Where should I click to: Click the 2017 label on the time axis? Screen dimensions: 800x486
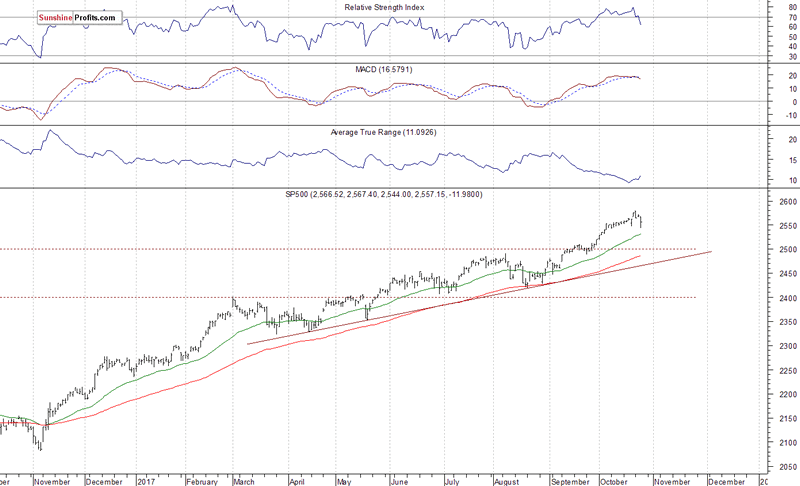tap(147, 479)
